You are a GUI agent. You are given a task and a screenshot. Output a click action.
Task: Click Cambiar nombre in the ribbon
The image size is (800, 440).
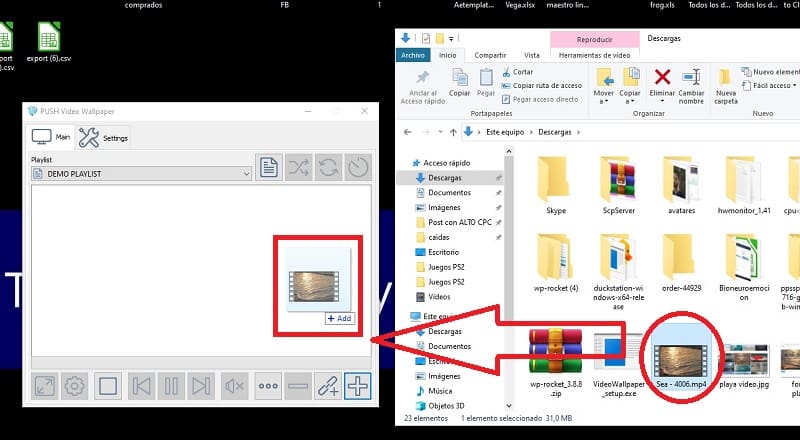tap(691, 87)
